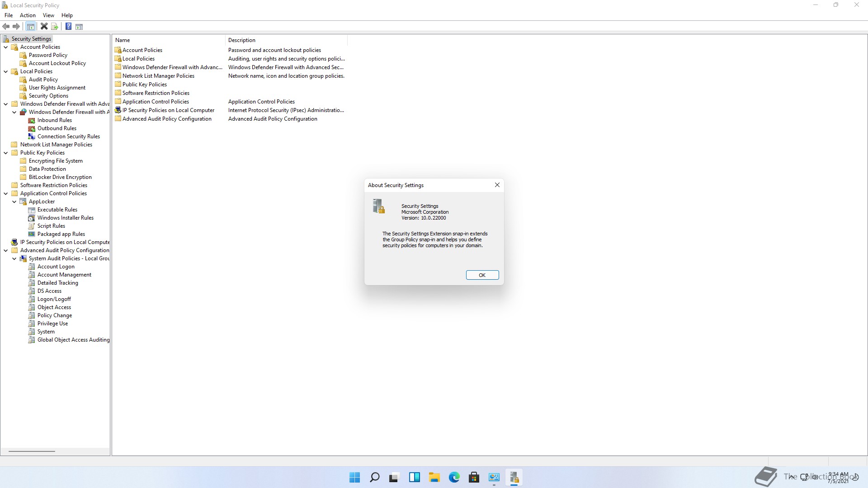Click the Show/Hide Action Pane toolbar icon
The width and height of the screenshot is (868, 488).
tap(79, 27)
